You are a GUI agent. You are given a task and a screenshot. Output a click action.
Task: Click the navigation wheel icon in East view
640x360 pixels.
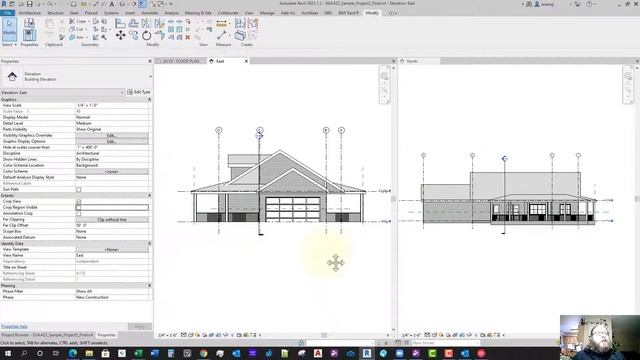[384, 77]
